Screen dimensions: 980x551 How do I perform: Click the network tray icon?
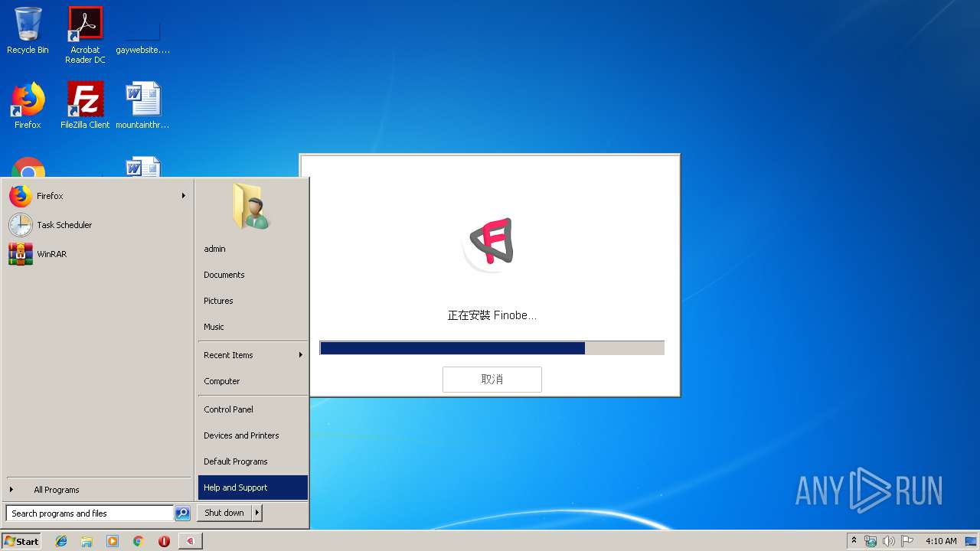coord(871,541)
